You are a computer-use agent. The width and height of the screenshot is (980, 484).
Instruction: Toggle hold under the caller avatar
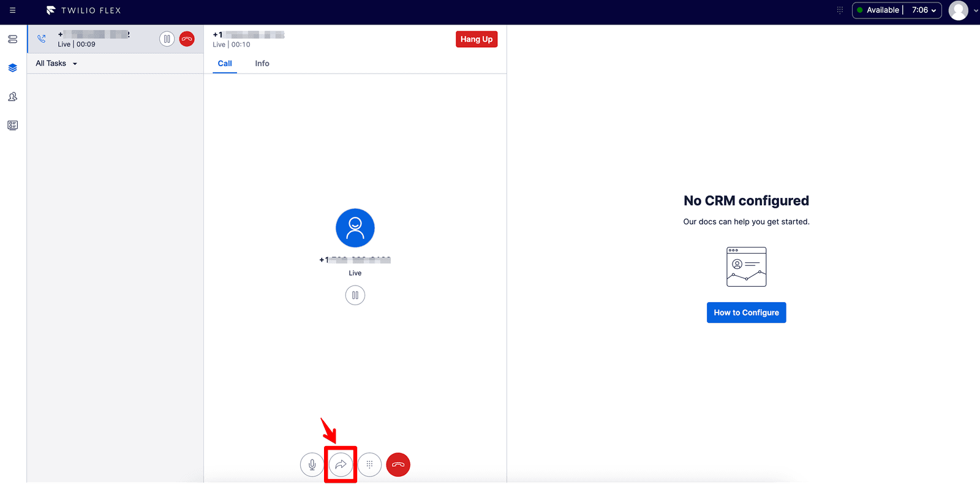pyautogui.click(x=355, y=295)
